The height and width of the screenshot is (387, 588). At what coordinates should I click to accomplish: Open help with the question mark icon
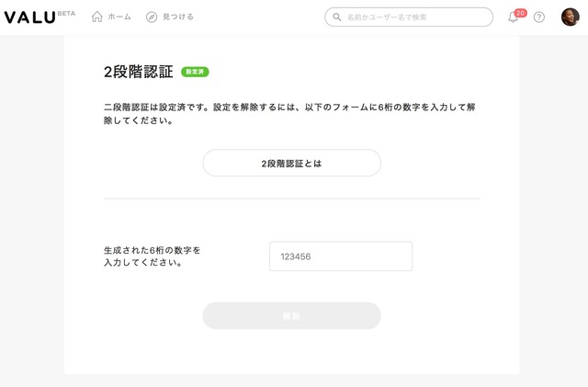[539, 17]
